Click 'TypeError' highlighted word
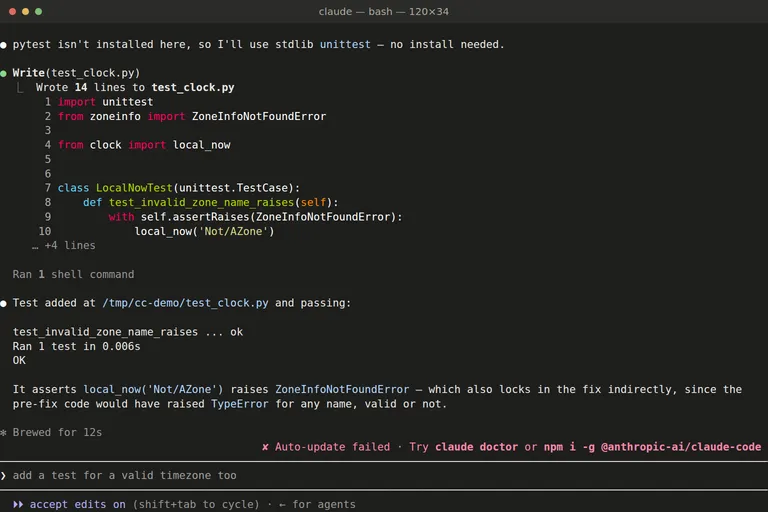Image resolution: width=768 pixels, height=512 pixels. click(x=240, y=404)
